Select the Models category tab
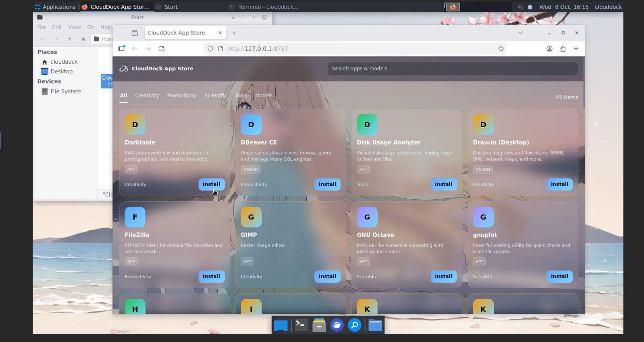The image size is (644, 342). pyautogui.click(x=264, y=95)
